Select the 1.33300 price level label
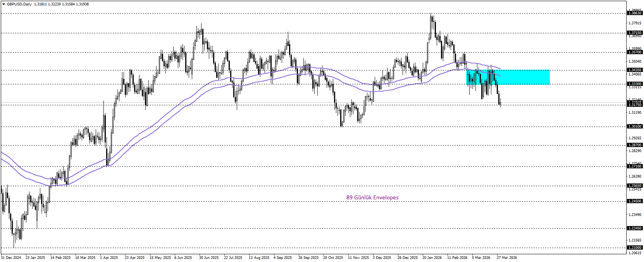The image size is (644, 262). tap(635, 84)
